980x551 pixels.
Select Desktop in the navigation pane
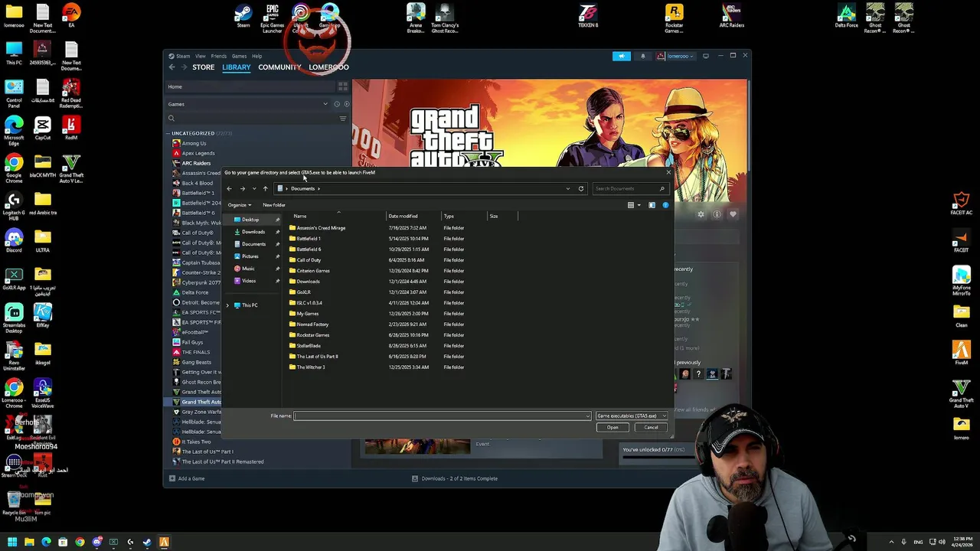coord(250,220)
